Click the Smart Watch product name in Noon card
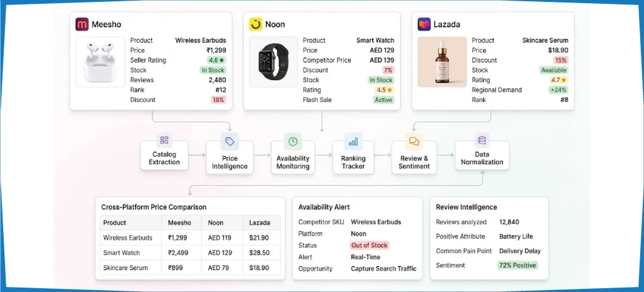The height and width of the screenshot is (292, 644). 375,41
